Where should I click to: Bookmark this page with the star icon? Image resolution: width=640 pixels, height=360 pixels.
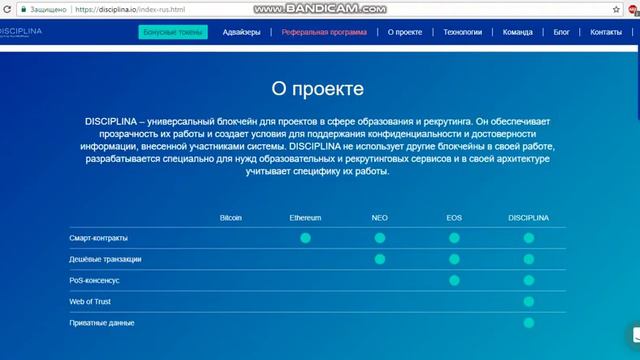[x=616, y=9]
